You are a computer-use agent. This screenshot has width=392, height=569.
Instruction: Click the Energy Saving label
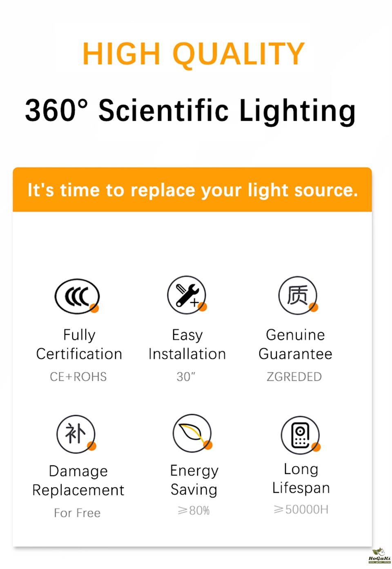pos(194,480)
